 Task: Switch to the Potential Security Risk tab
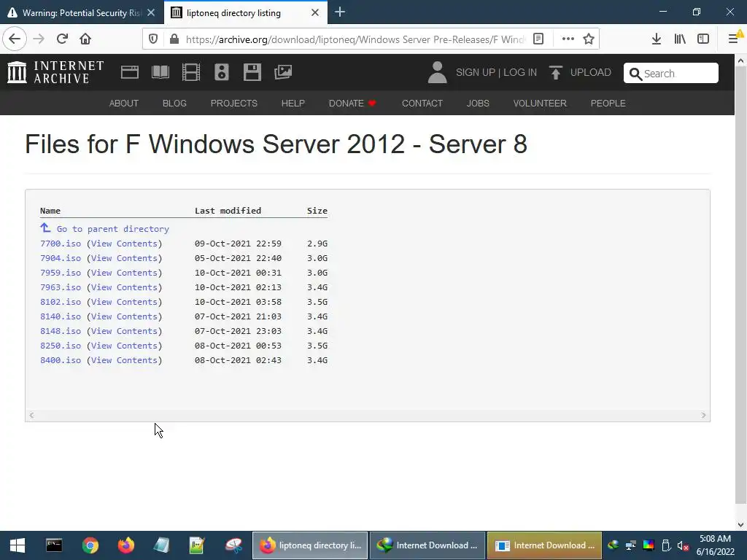[x=82, y=13]
